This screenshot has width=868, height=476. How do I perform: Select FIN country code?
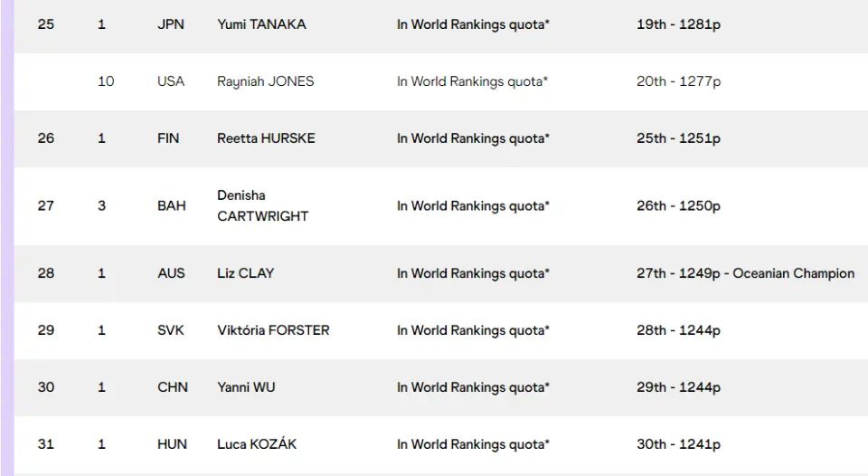(x=168, y=138)
